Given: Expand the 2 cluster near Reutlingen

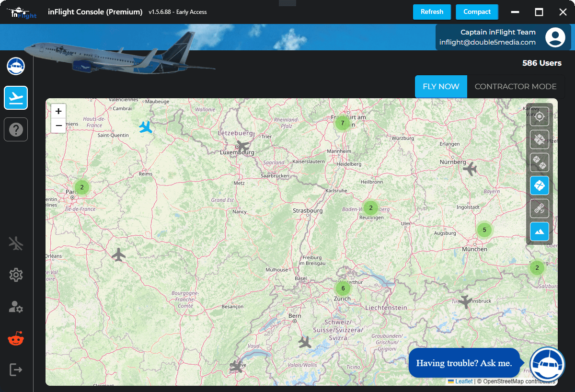Looking at the screenshot, I should pos(371,208).
